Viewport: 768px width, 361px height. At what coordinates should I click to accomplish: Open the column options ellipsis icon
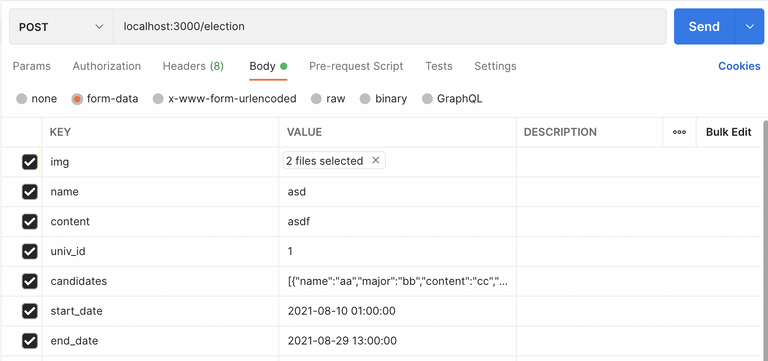point(679,132)
